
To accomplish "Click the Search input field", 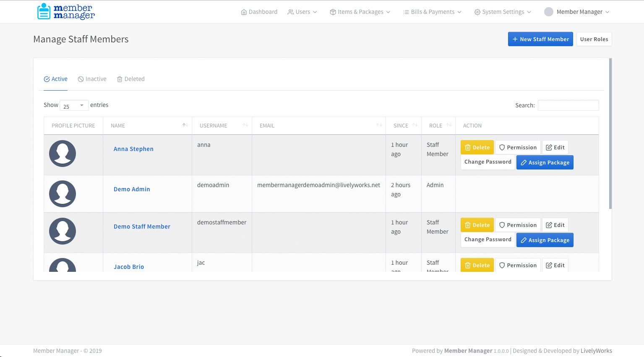I will pyautogui.click(x=568, y=105).
